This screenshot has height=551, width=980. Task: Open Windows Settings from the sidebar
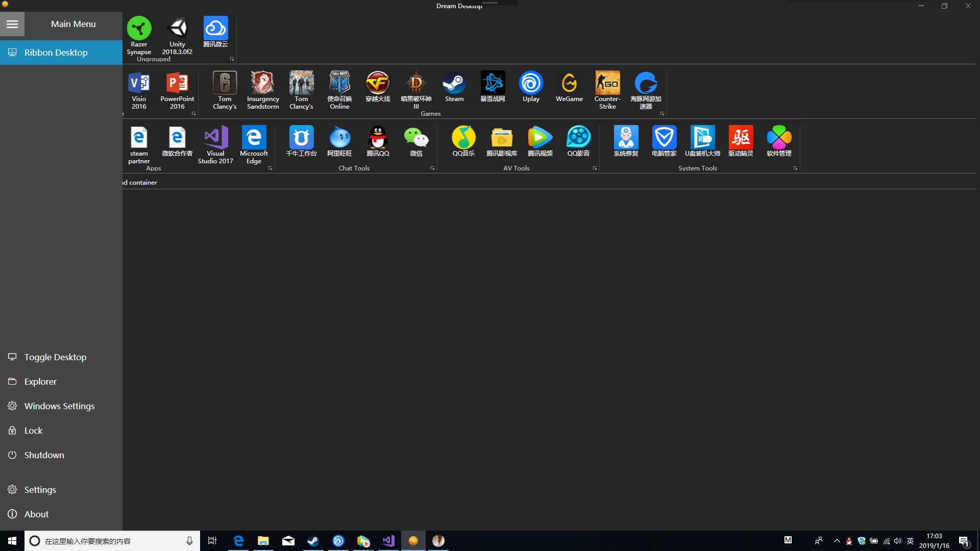coord(61,406)
